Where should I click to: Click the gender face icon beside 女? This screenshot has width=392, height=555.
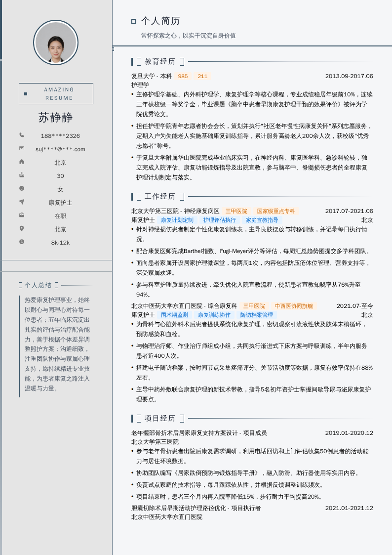coord(22,188)
